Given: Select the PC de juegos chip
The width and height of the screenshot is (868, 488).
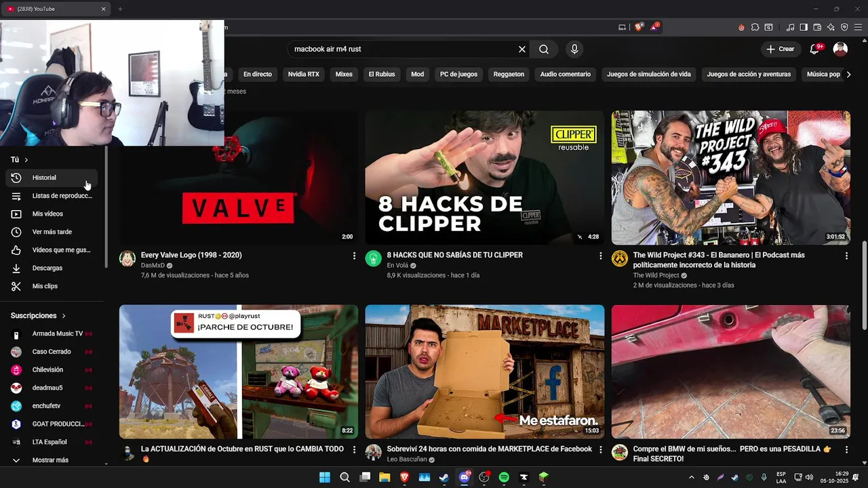Looking at the screenshot, I should pos(458,75).
